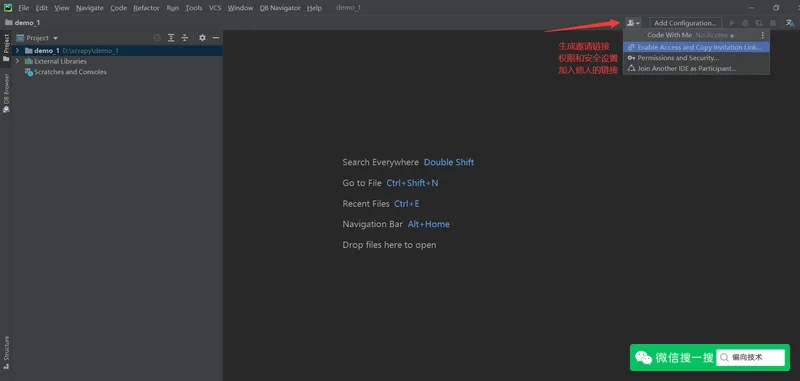Open the Navigate menu
Viewport: 800px width, 381px height.
pos(90,8)
